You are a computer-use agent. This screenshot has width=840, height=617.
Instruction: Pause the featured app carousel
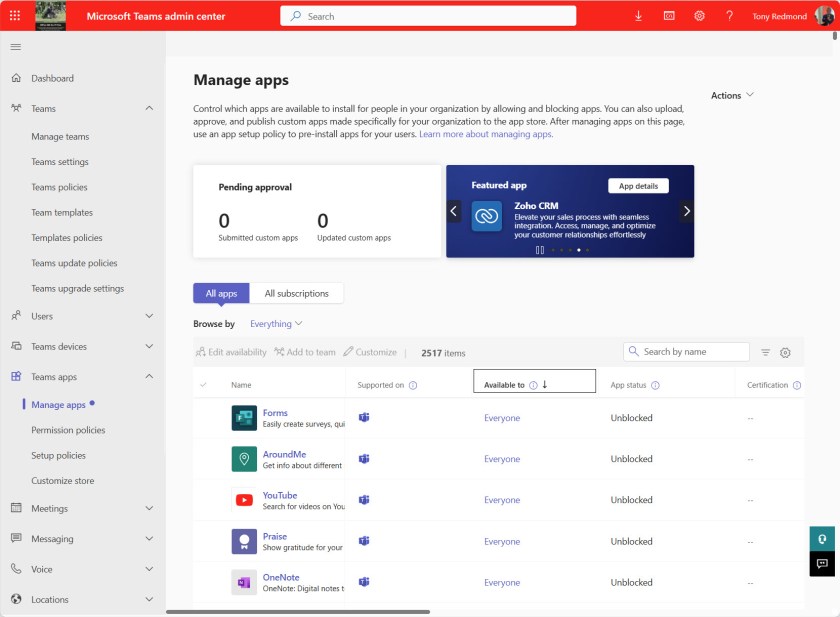tap(540, 250)
